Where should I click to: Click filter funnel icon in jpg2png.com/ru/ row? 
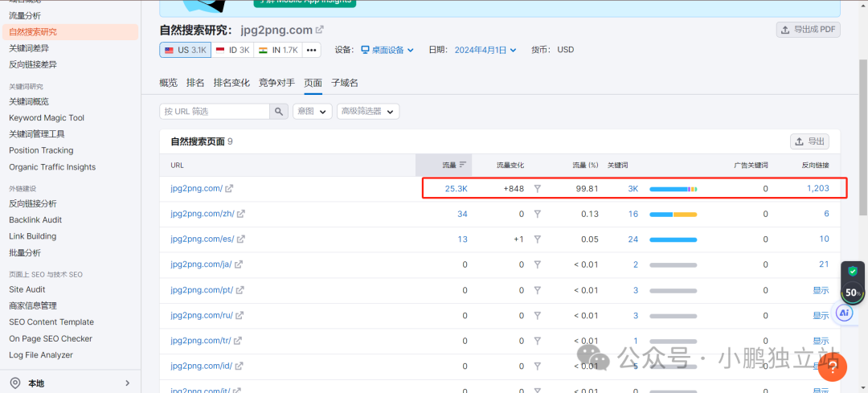tap(537, 316)
